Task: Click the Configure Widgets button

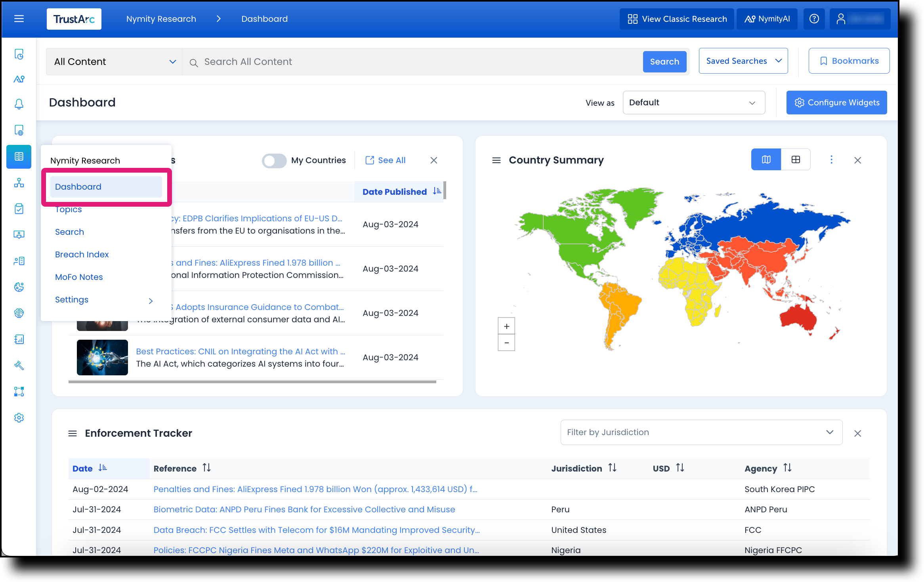Action: 836,102
